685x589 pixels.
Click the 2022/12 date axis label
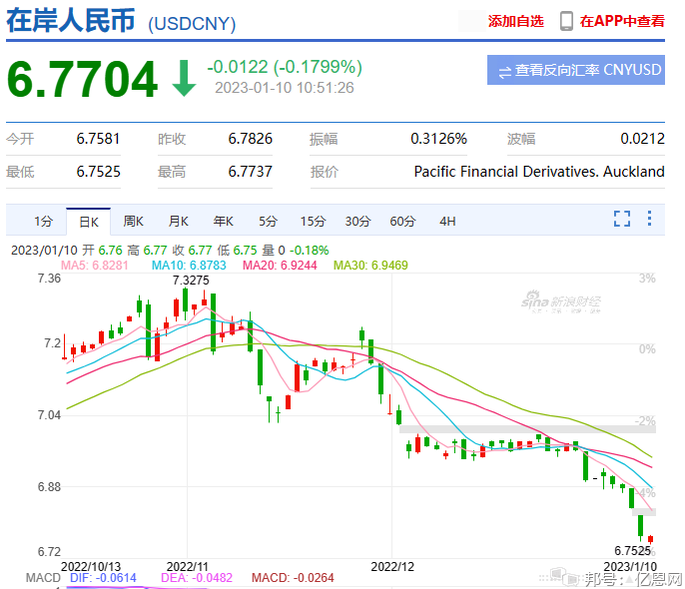click(x=392, y=567)
